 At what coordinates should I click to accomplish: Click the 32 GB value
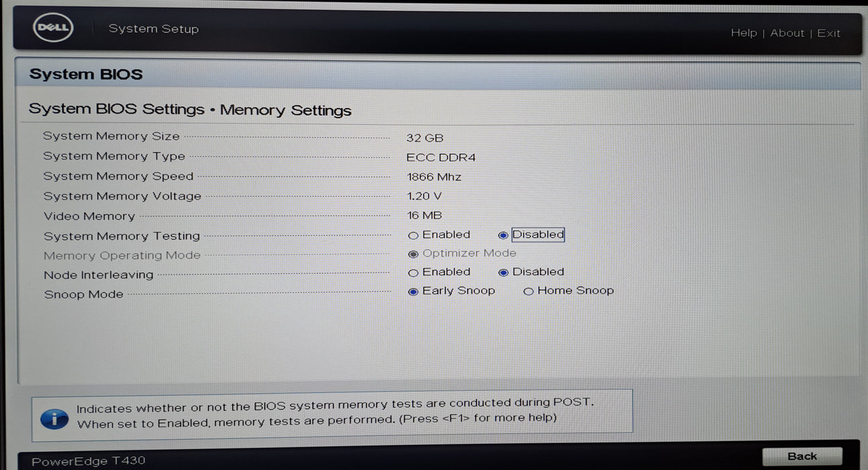click(425, 138)
